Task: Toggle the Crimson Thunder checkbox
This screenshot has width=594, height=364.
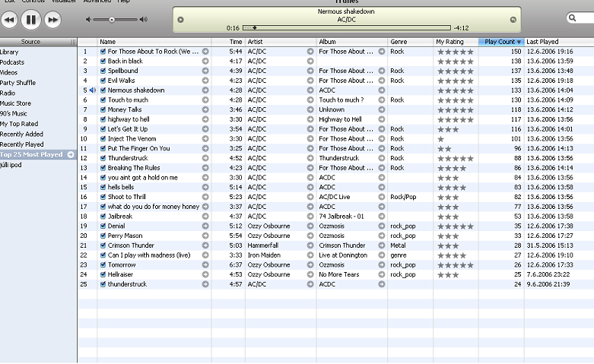Action: point(103,245)
